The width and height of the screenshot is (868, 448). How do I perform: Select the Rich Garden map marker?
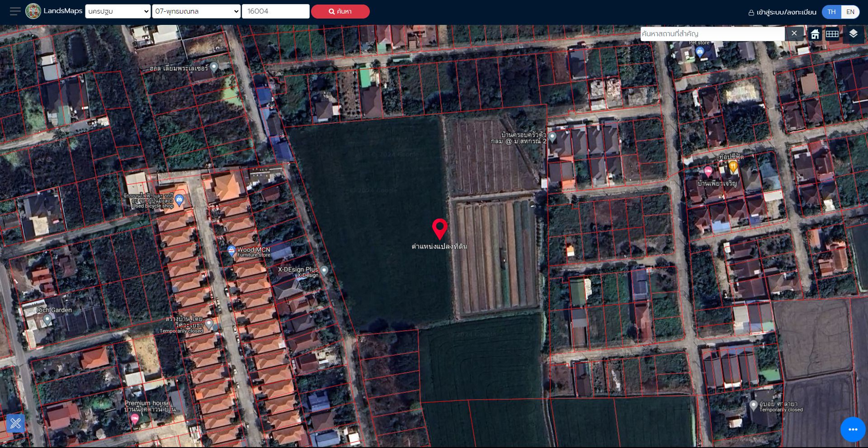pos(47,320)
